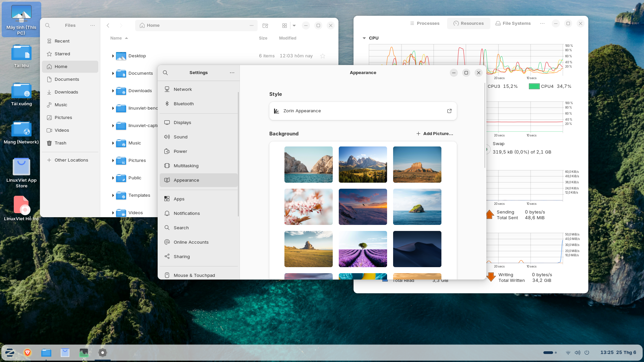Open Notifications settings in the sidebar
Viewport: 644px width, 362px height.
coord(199,214)
